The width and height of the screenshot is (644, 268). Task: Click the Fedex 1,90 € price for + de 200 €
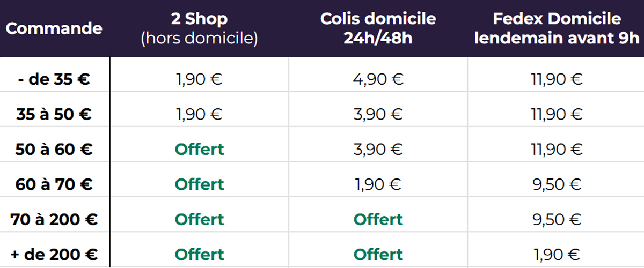[557, 254]
